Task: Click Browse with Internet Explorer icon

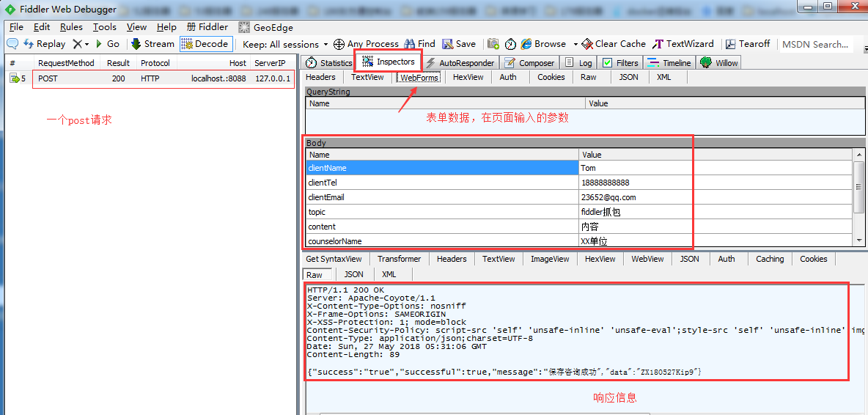Action: click(x=543, y=44)
